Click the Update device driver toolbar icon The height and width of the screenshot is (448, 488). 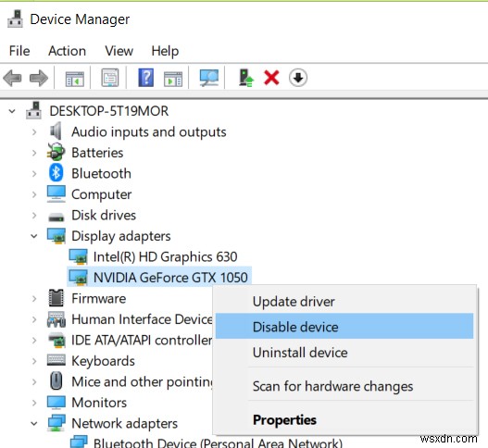click(x=246, y=78)
